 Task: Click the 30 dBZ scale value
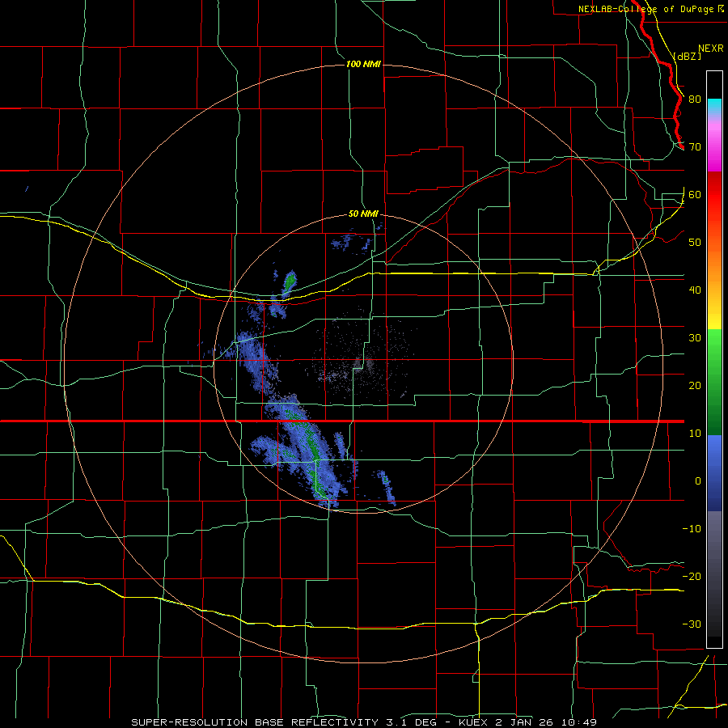[x=695, y=338]
